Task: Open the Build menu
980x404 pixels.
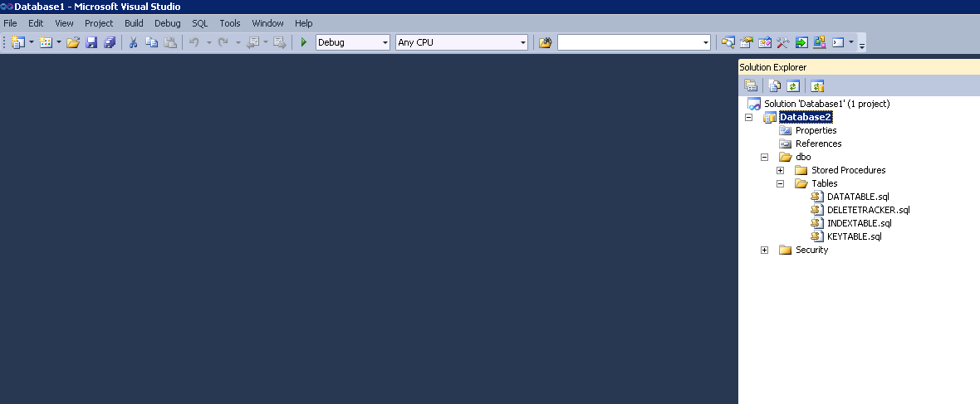Action: [x=134, y=23]
